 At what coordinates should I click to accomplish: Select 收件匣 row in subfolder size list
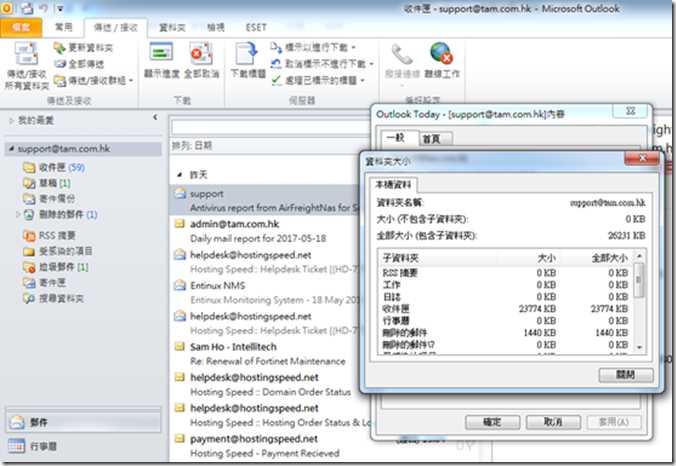click(x=505, y=309)
